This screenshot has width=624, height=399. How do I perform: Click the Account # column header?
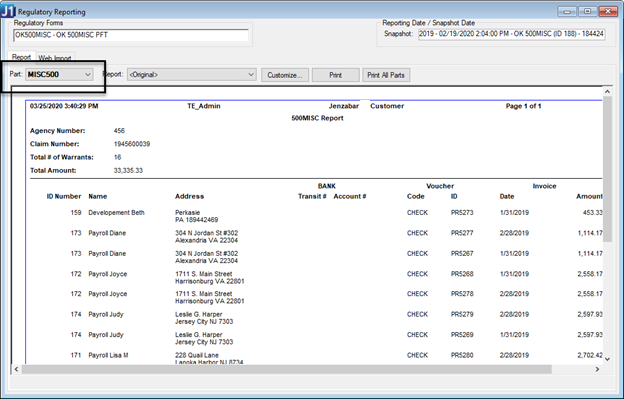350,196
